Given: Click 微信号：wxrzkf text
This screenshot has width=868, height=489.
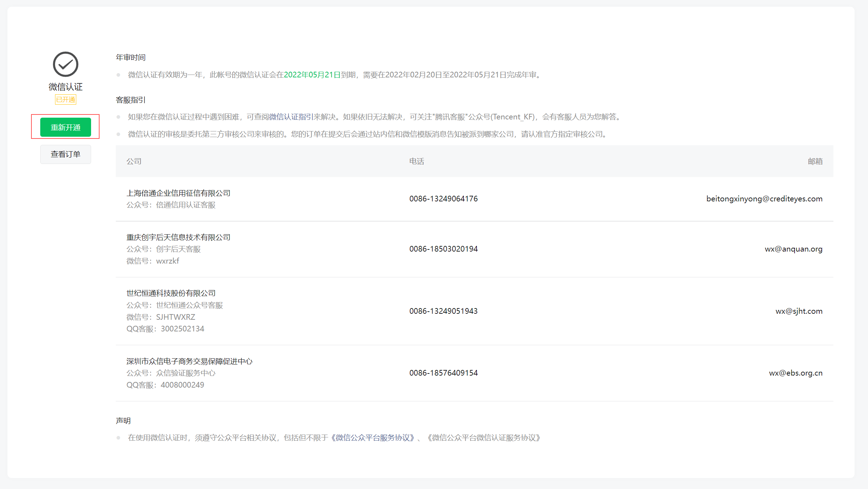Looking at the screenshot, I should pyautogui.click(x=153, y=261).
